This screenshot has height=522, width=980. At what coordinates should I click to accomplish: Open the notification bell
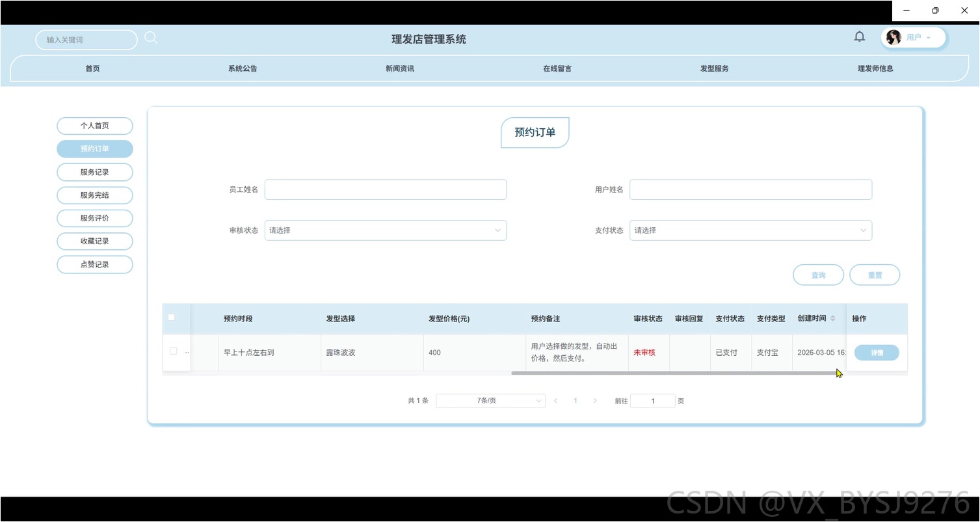(860, 37)
